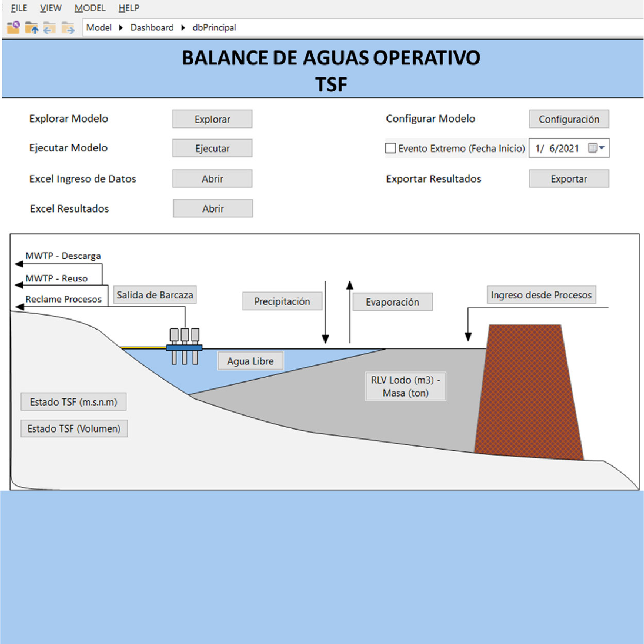Screen dimensions: 644x644
Task: Click the folder up-one-level icon
Action: point(31,28)
